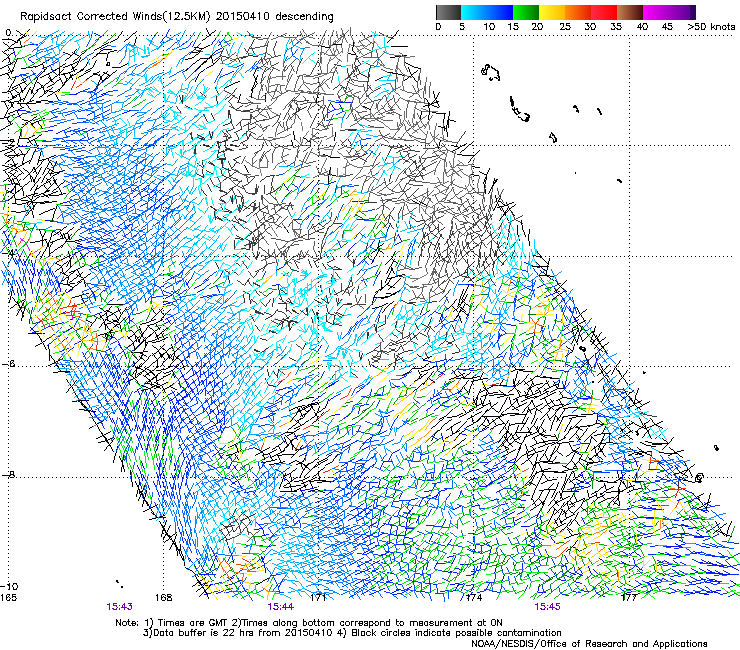Click the latitude label '-8'
740x650 pixels.
[x=8, y=475]
